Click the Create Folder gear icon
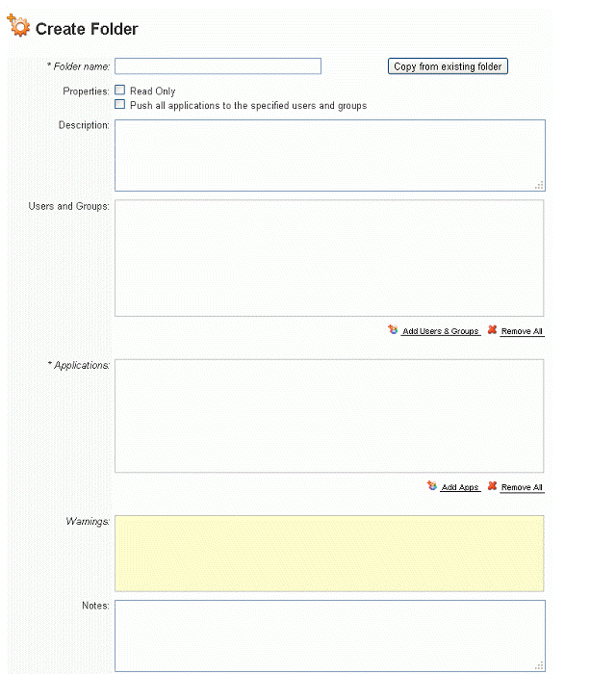 [x=18, y=25]
